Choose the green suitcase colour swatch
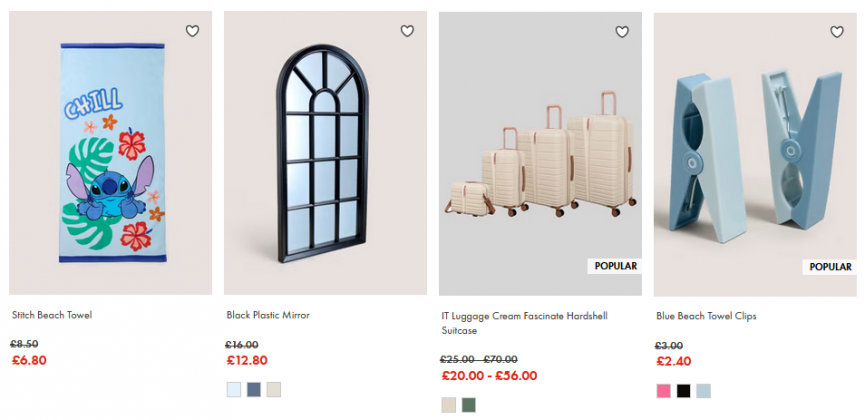 (469, 405)
